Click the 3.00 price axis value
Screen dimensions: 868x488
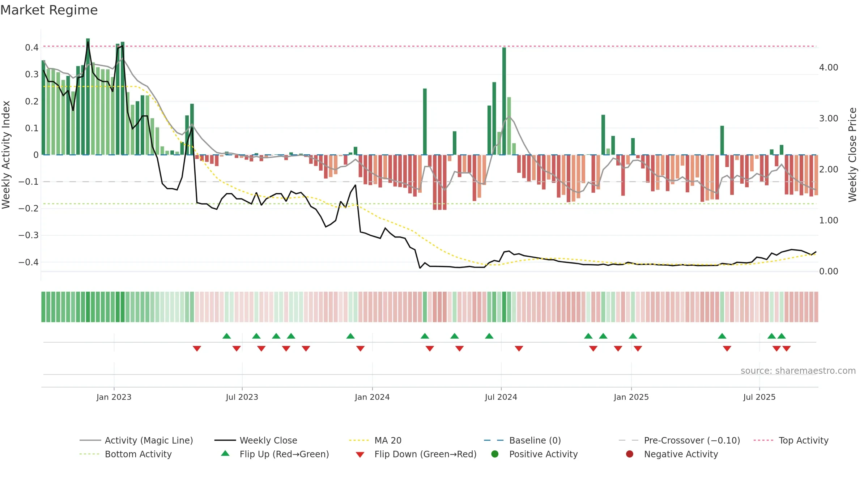pyautogui.click(x=829, y=119)
